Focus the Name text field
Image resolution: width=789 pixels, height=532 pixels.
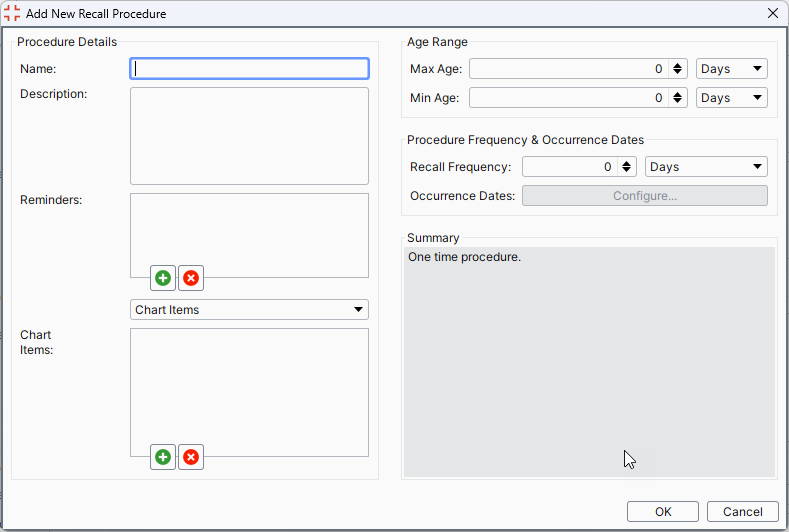point(249,69)
